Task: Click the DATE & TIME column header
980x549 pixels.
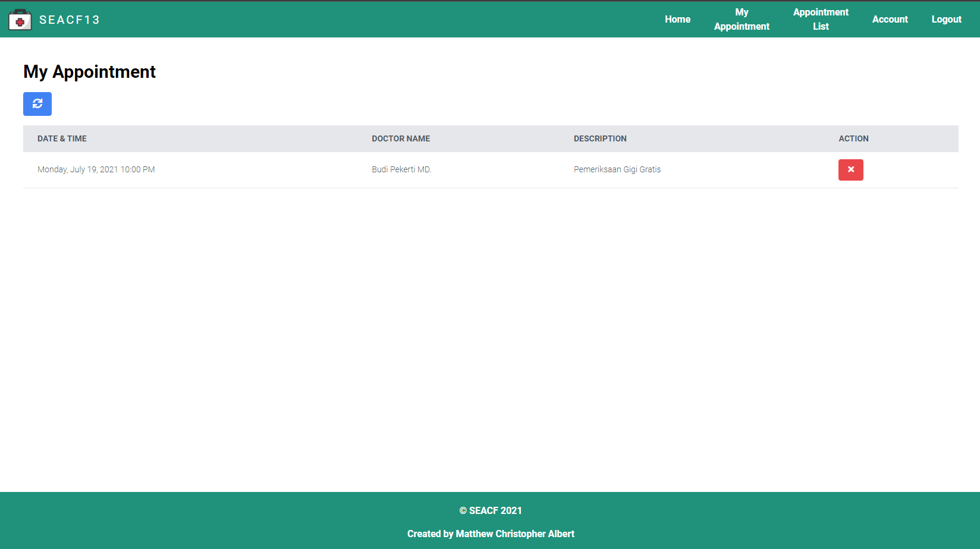Action: (x=62, y=138)
